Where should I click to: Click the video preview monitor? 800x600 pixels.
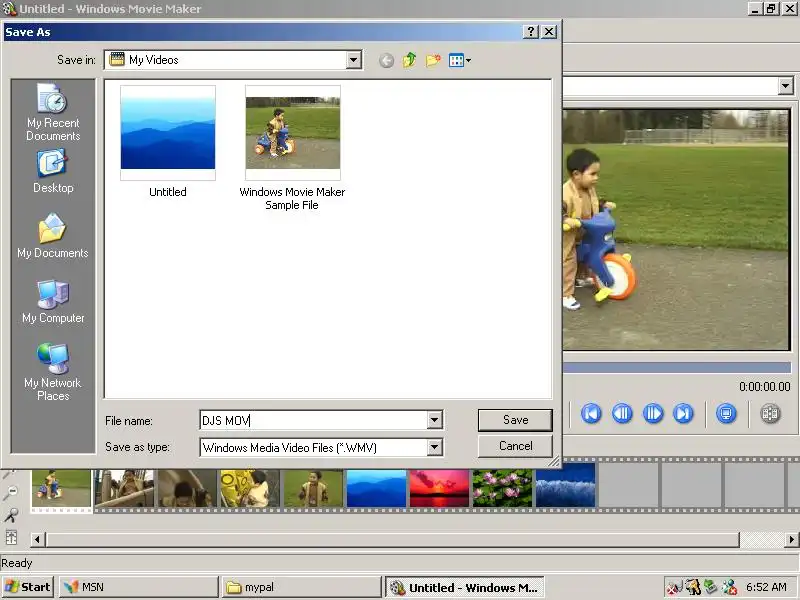coord(677,230)
